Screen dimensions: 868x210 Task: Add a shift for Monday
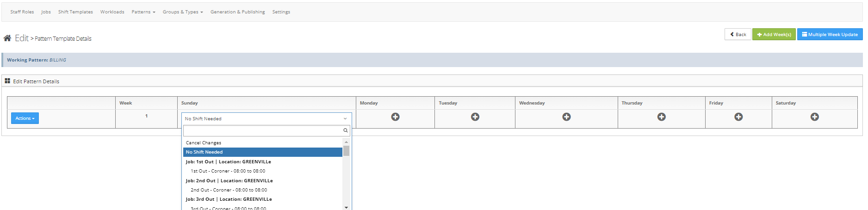coord(395,117)
